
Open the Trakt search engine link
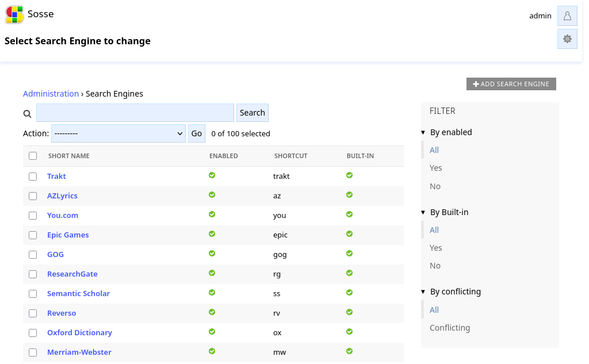click(x=56, y=176)
